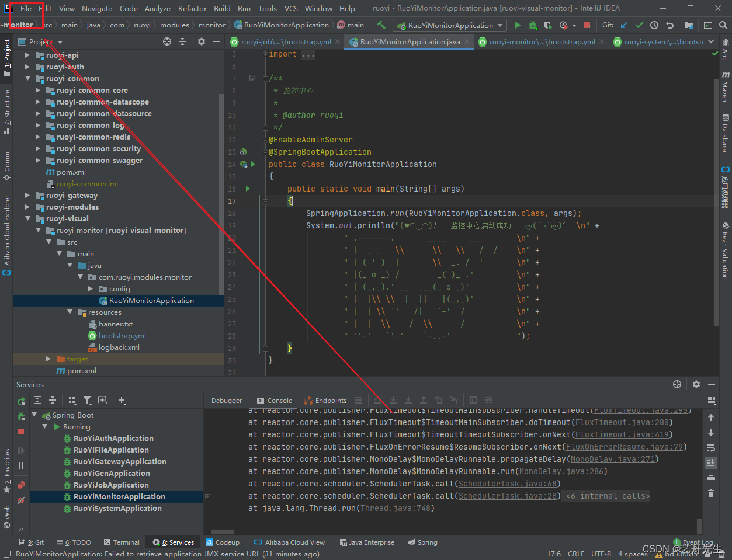Update project with blue Git arrow
This screenshot has height=560, width=732.
(x=624, y=25)
